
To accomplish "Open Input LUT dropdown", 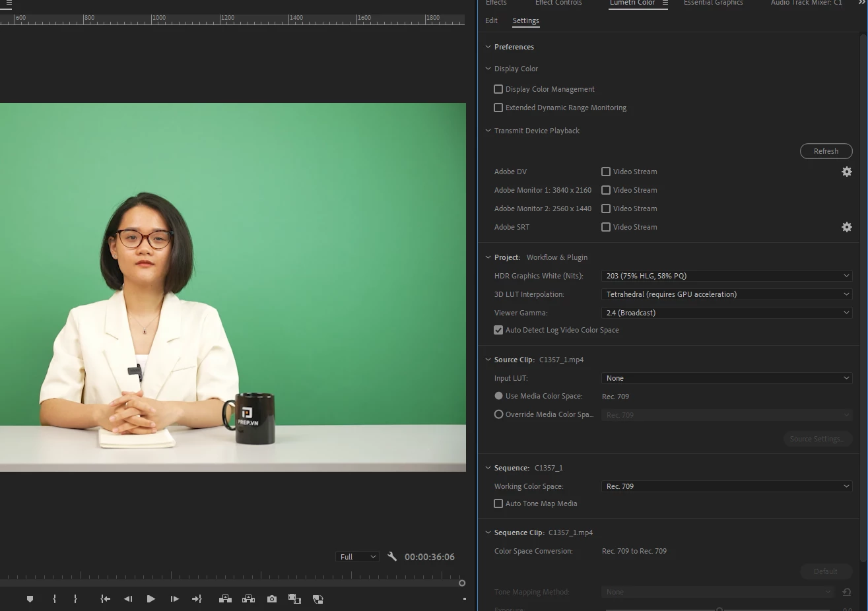I will click(727, 378).
